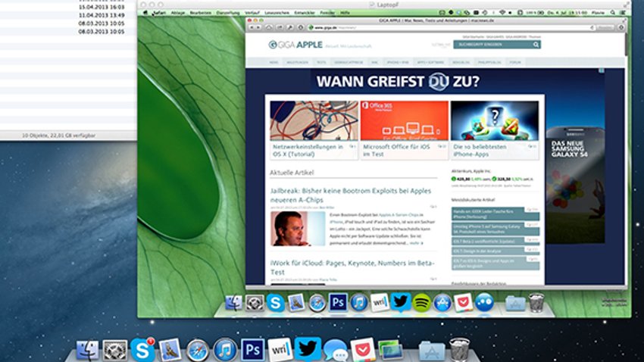Open App Store in the remote Laptop dock

[x=442, y=303]
